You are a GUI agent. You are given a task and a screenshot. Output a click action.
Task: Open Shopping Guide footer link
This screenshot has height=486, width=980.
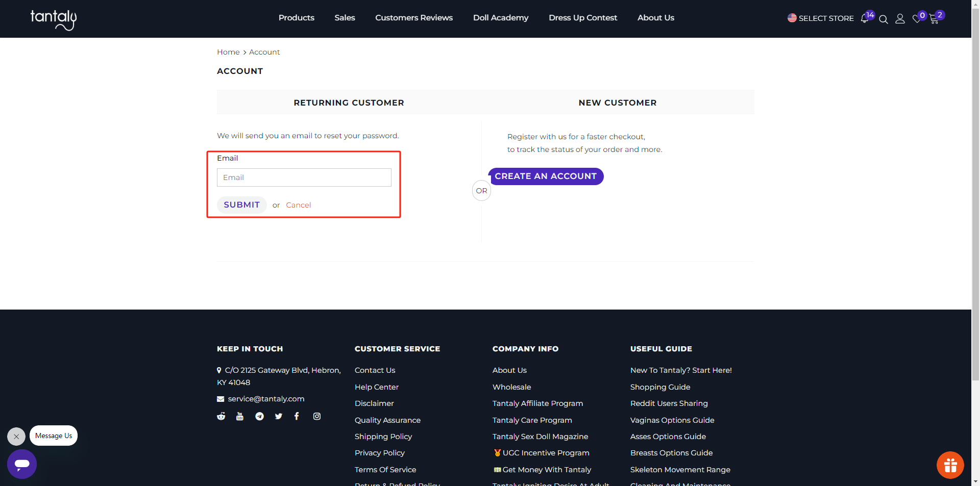[x=660, y=387]
